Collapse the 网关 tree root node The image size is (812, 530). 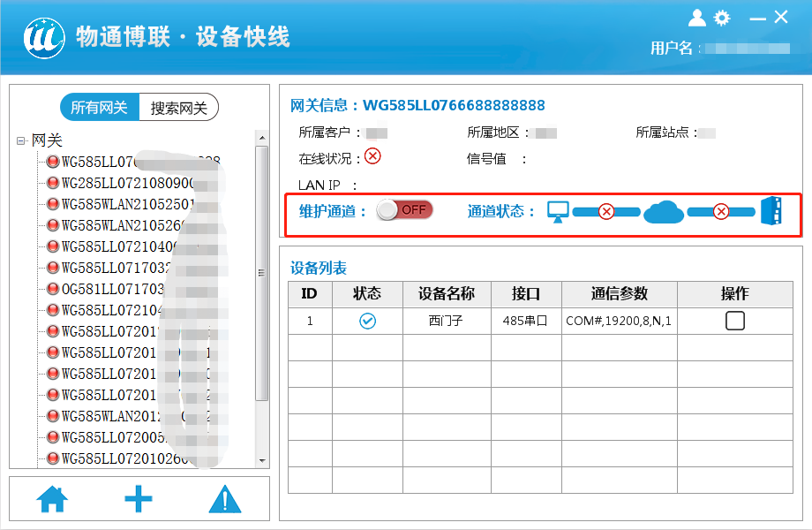click(x=21, y=140)
